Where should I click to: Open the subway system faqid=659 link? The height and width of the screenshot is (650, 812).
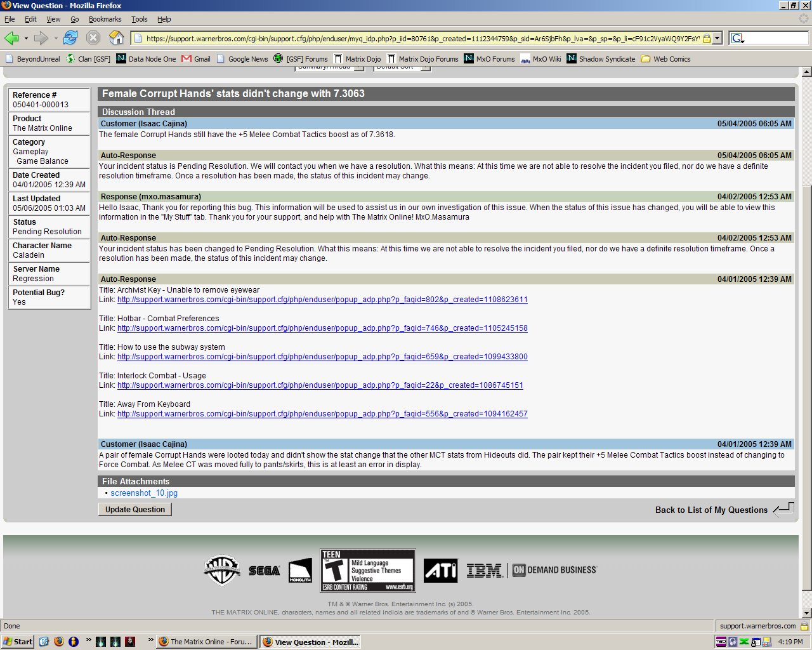pyautogui.click(x=322, y=357)
